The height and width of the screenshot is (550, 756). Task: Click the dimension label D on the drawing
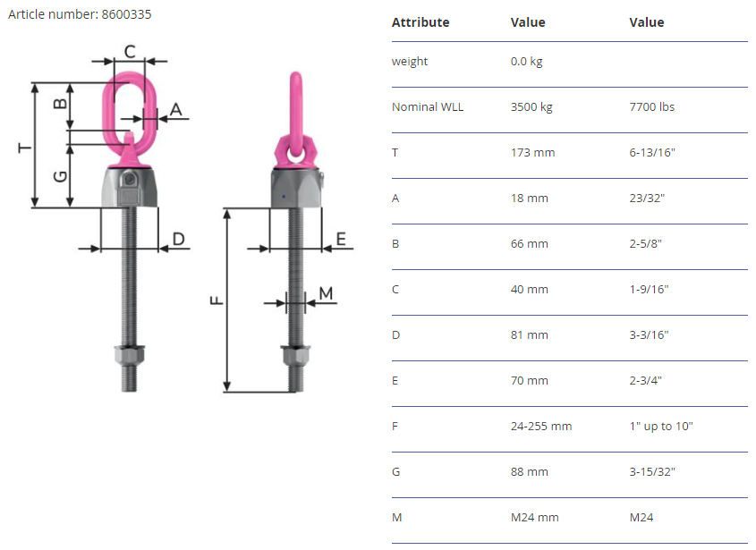click(178, 239)
